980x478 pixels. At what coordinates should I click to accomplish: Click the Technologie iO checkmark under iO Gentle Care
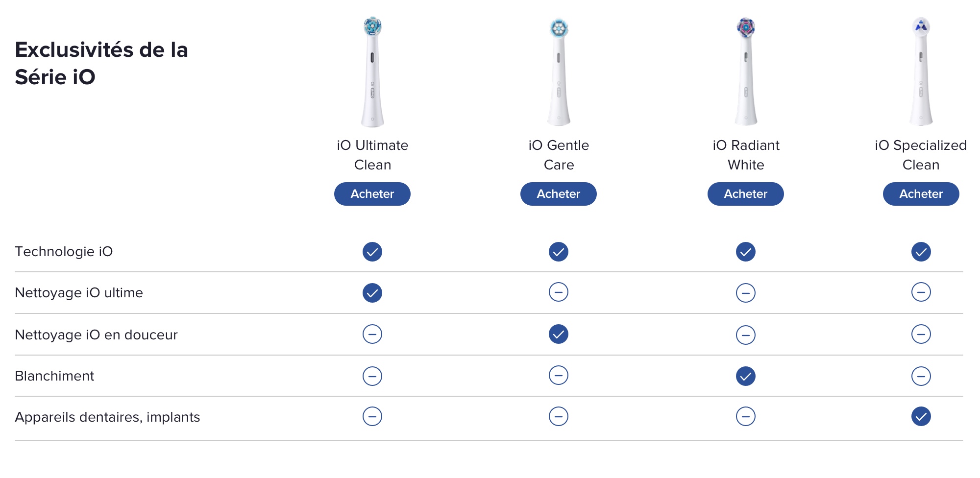558,252
